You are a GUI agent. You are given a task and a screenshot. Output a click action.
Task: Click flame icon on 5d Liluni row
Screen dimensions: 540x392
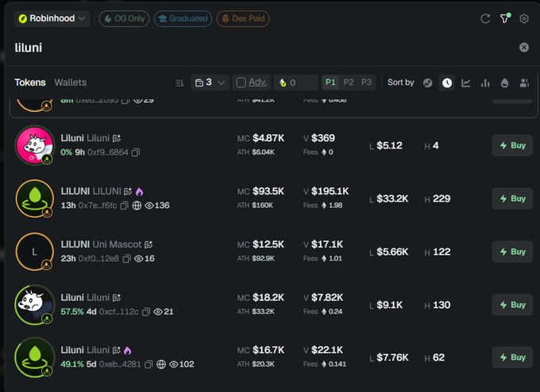click(127, 351)
